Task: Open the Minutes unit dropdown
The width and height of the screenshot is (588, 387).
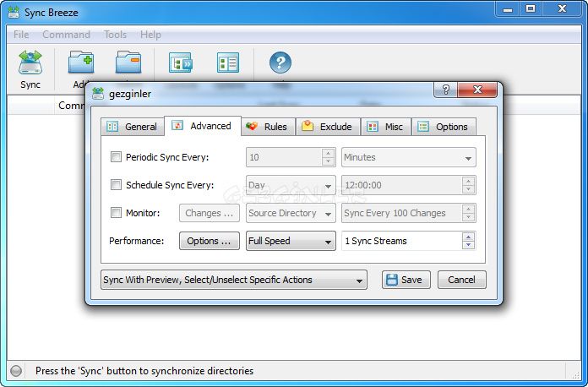Action: pos(408,157)
